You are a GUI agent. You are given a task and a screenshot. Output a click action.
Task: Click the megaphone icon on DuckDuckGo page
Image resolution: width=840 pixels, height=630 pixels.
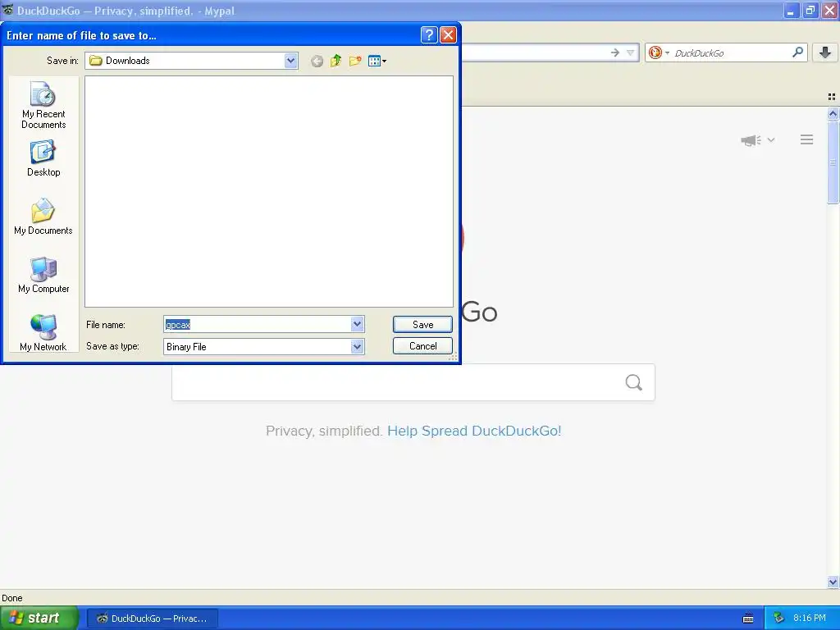coord(751,140)
